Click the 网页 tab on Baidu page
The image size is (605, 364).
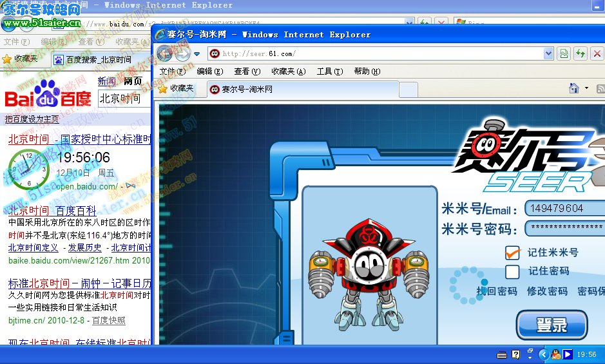133,81
